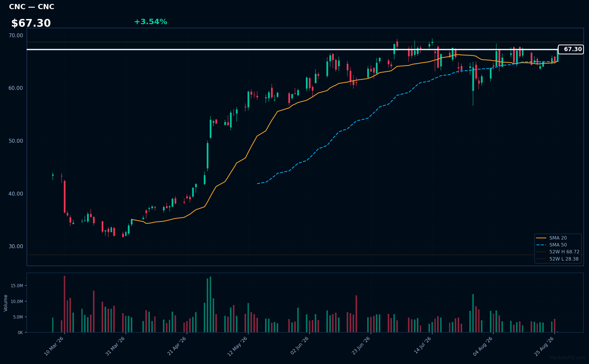
Task: Select SMA 20 legend entry
Action: (x=558, y=238)
